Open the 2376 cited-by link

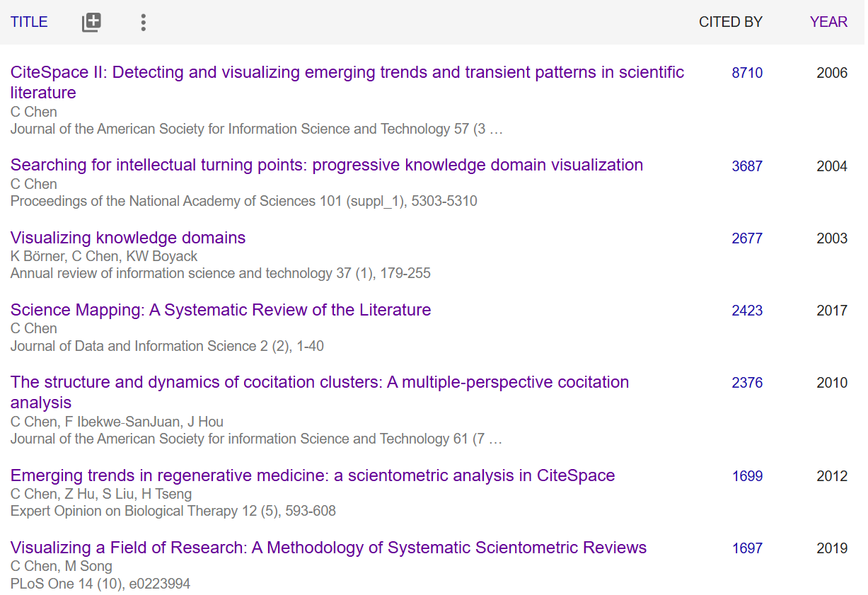point(747,383)
